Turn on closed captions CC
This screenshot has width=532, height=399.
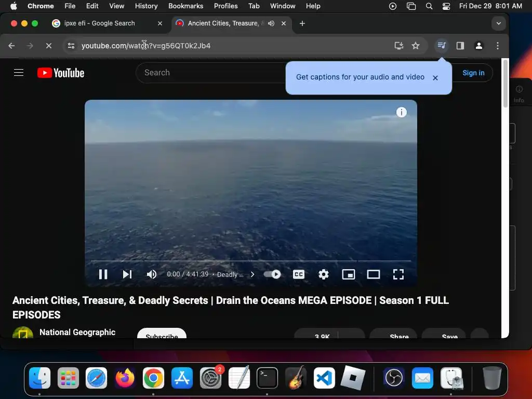click(299, 274)
